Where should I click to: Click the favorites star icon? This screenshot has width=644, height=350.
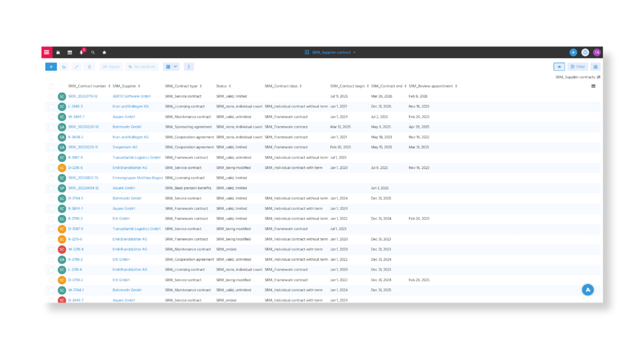pyautogui.click(x=104, y=51)
